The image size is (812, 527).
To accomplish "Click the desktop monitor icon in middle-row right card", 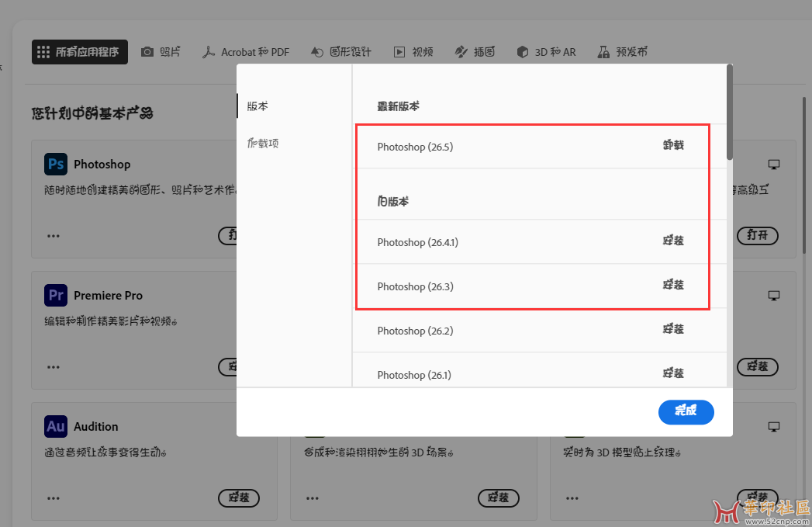I will [x=774, y=296].
